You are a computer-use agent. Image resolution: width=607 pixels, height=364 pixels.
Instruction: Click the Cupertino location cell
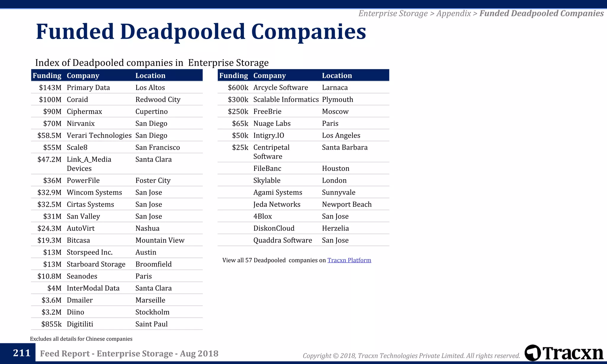tap(151, 112)
